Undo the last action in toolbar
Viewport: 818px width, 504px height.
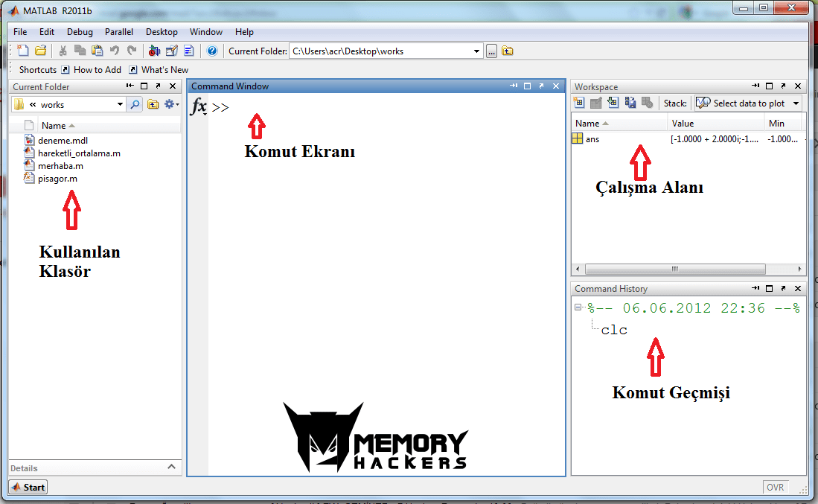coord(114,51)
